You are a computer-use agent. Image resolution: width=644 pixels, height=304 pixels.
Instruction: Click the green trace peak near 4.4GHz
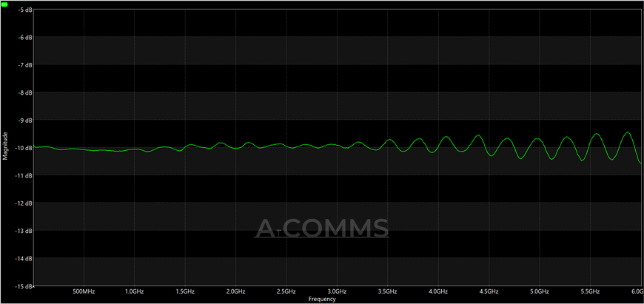pos(477,135)
